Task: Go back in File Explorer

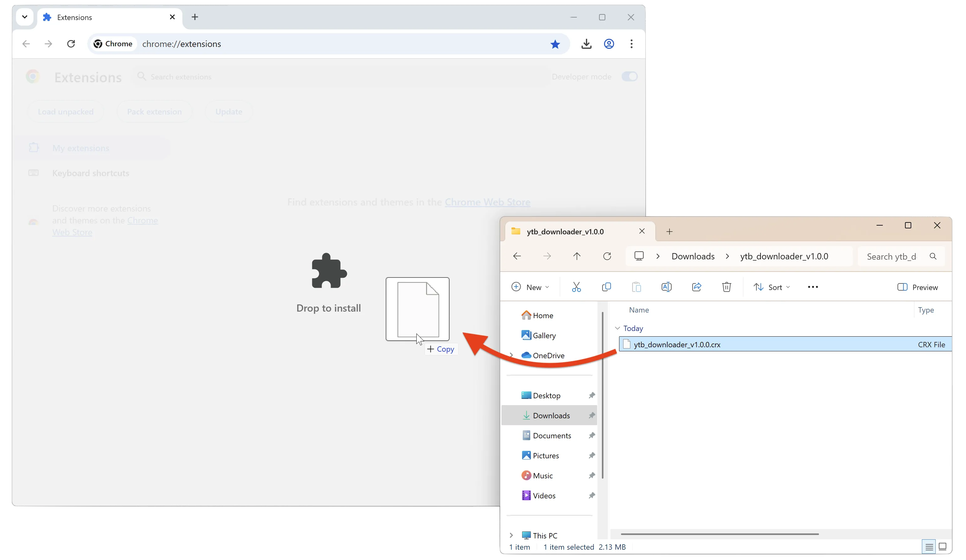Action: click(x=517, y=256)
